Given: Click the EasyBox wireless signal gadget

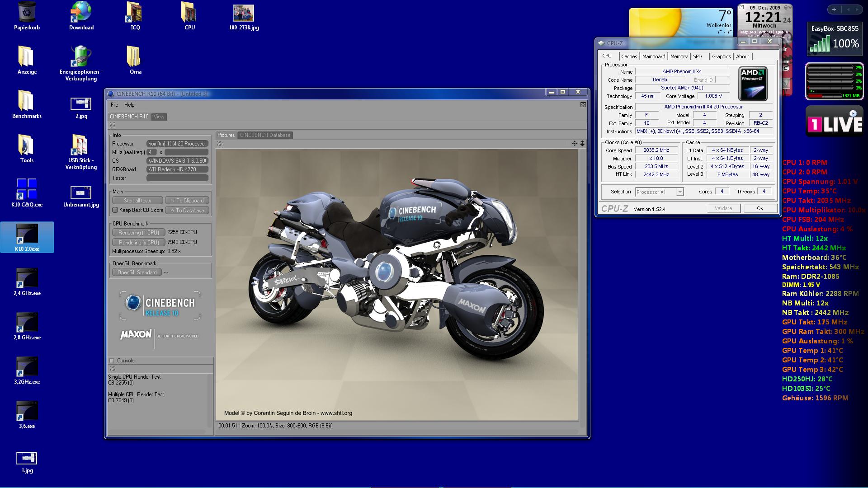Looking at the screenshot, I should (x=835, y=39).
